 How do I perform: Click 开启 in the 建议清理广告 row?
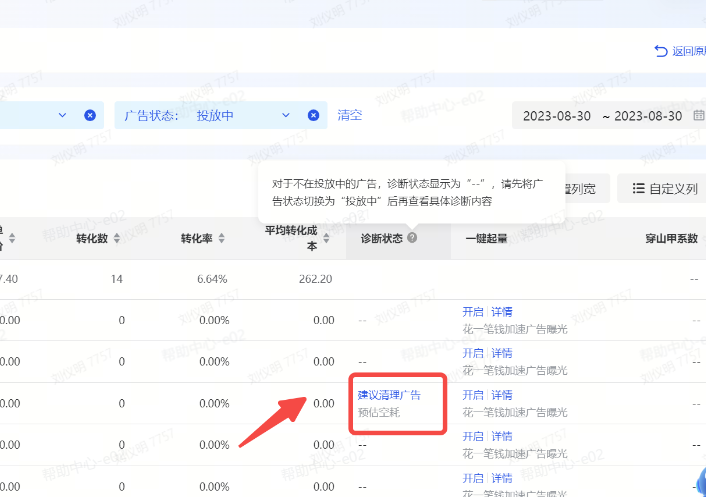[x=473, y=395]
